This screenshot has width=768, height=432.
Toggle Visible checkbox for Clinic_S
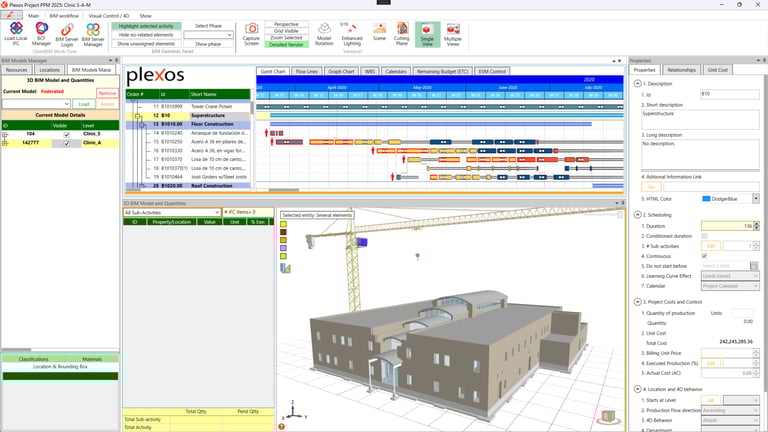tap(67, 134)
